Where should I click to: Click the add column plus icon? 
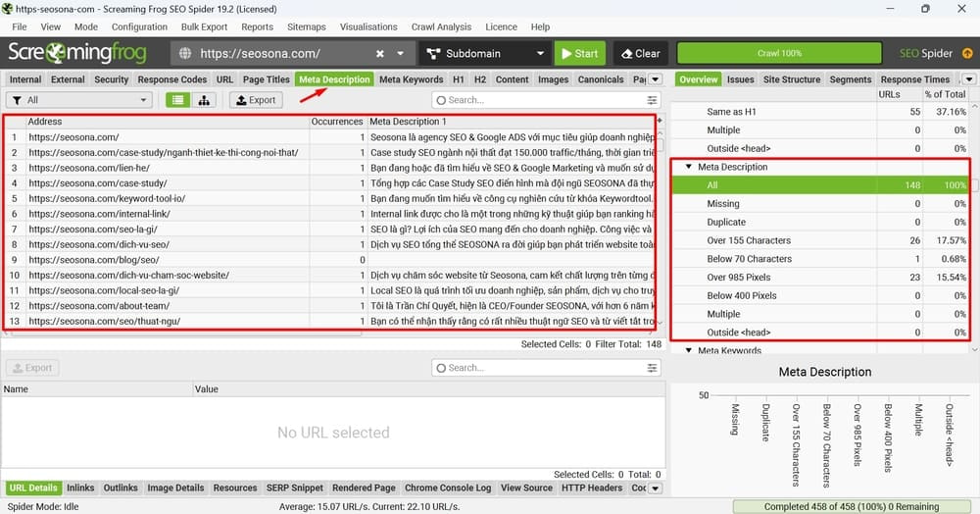tap(660, 120)
